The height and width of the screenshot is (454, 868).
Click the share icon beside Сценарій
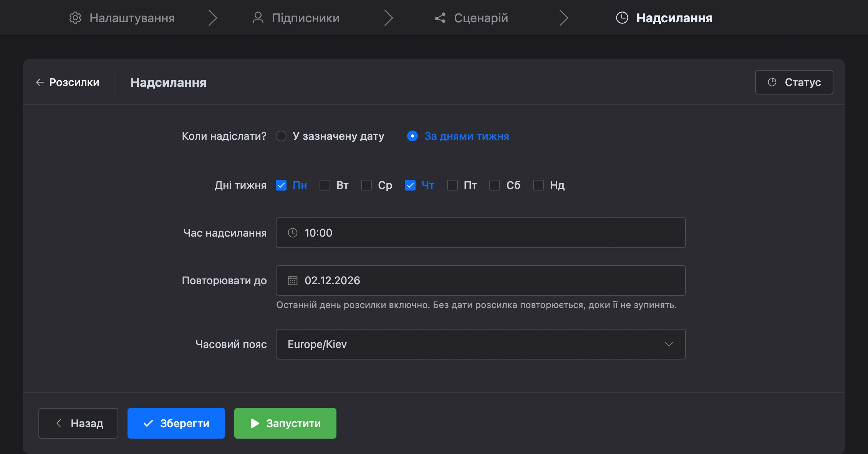[x=440, y=18]
